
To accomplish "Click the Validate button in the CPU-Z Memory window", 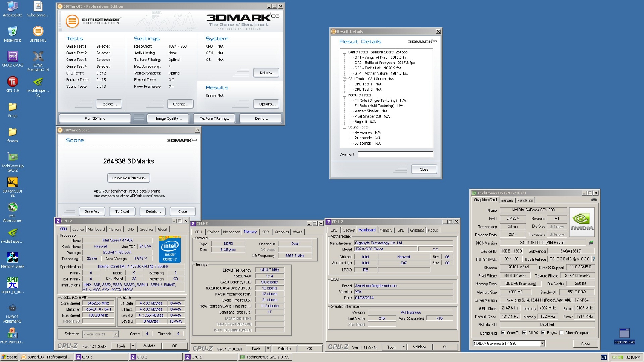I will pos(284,349).
